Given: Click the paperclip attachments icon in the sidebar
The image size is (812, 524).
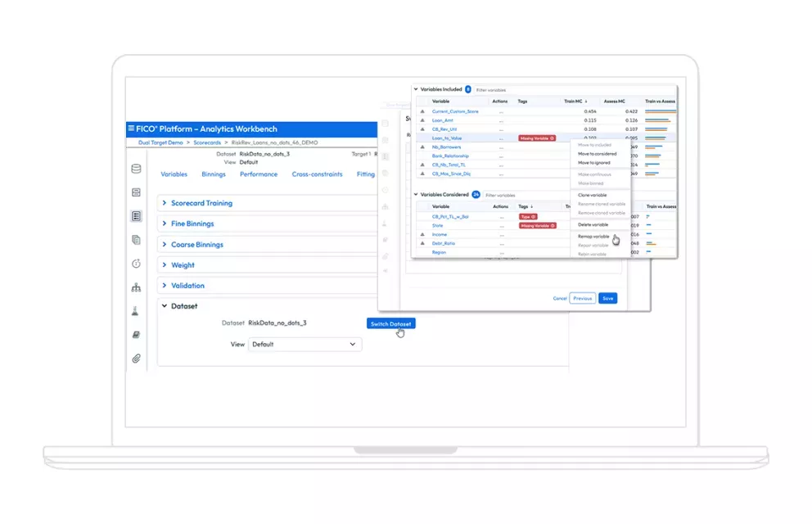Looking at the screenshot, I should tap(135, 358).
